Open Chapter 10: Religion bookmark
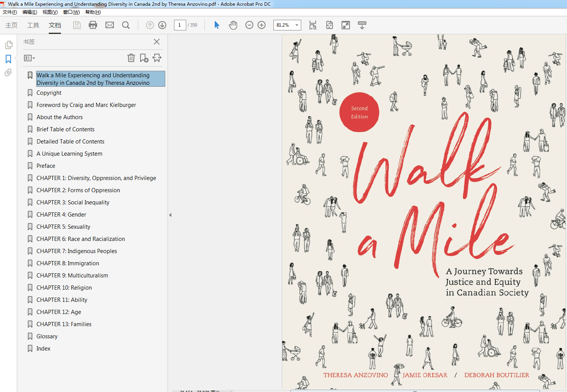Image resolution: width=567 pixels, height=392 pixels. point(64,288)
